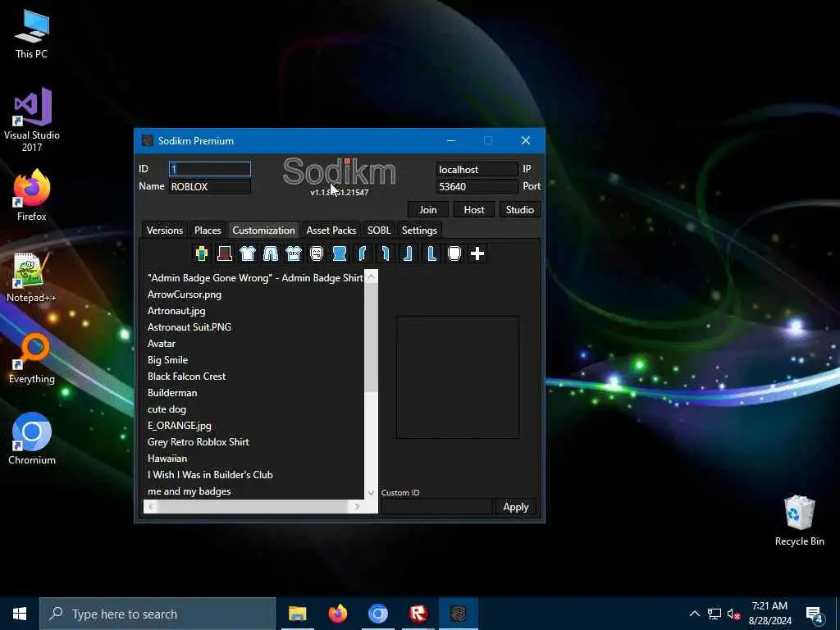Viewport: 840px width, 630px height.
Task: Click the muted volume tray icon
Action: tap(733, 614)
